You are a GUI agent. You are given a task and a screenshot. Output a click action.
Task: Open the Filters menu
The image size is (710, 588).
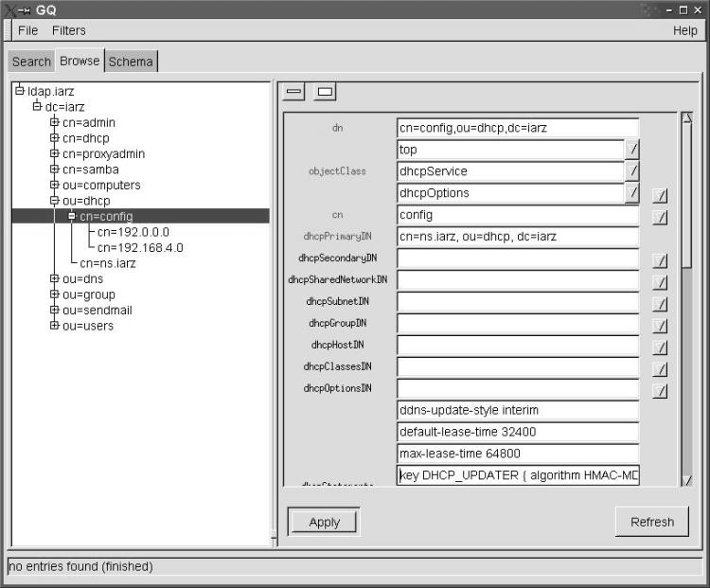69,30
